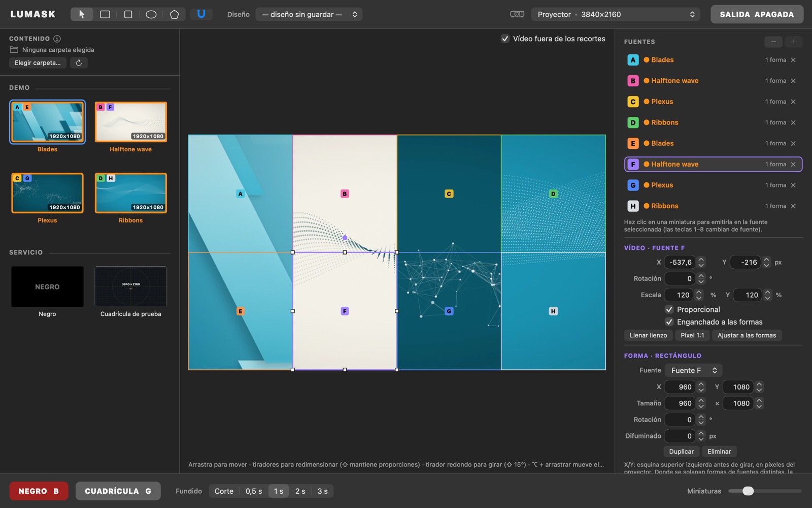This screenshot has height=508, width=812.
Task: Click the SALIDA APAGADA output button
Action: [757, 14]
